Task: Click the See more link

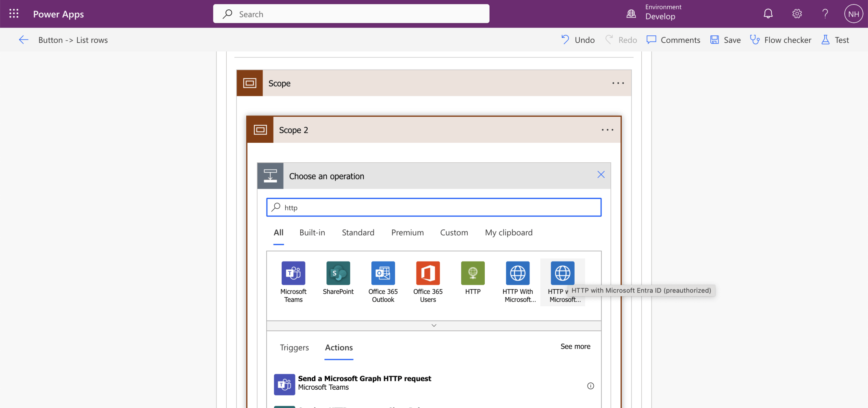Action: coord(575,347)
